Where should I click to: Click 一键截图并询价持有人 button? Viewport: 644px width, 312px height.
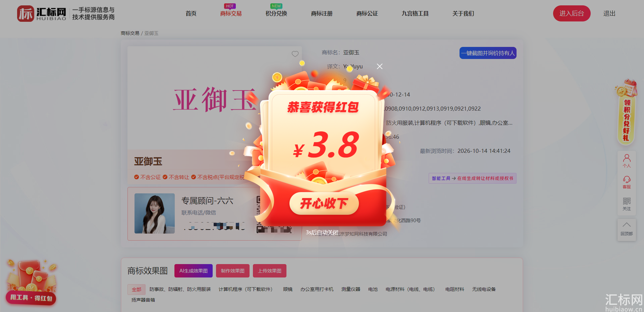[488, 53]
